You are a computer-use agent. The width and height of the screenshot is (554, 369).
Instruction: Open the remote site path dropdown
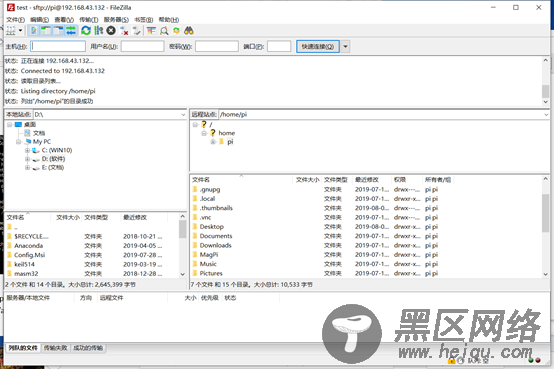coord(546,115)
